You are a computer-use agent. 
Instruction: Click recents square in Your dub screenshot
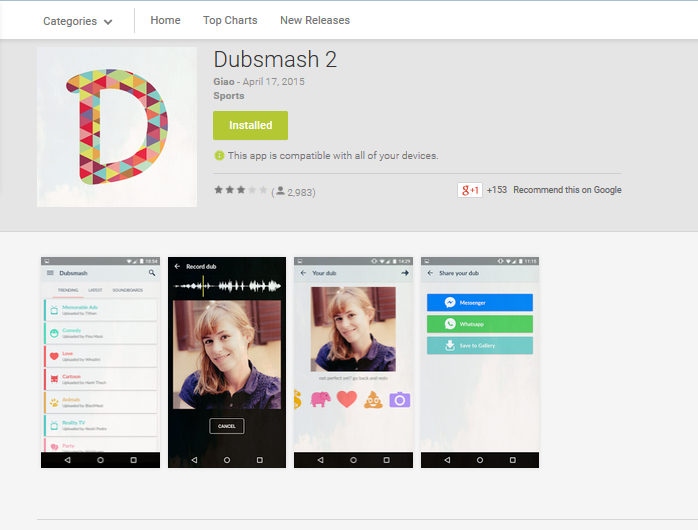(386, 460)
